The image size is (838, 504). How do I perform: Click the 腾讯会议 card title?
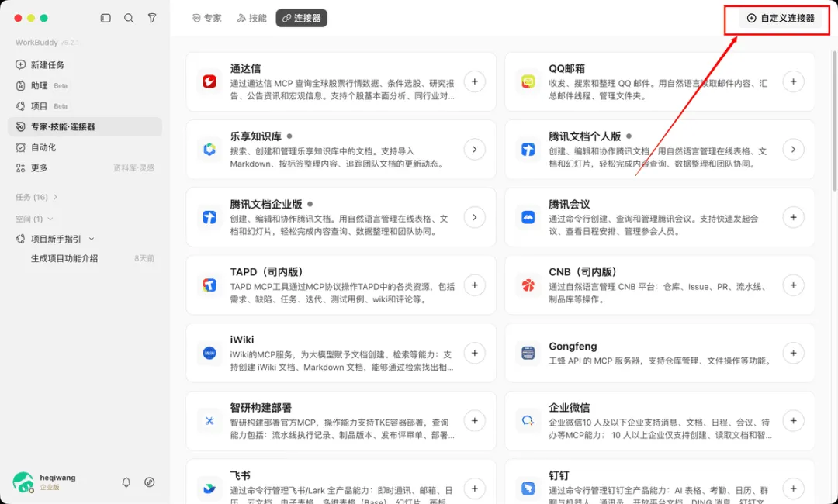[x=570, y=205]
